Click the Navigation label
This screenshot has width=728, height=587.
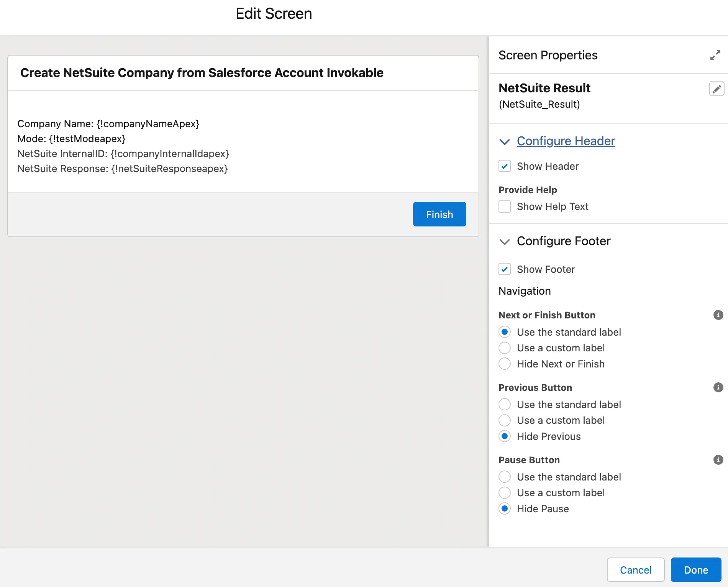pyautogui.click(x=525, y=291)
